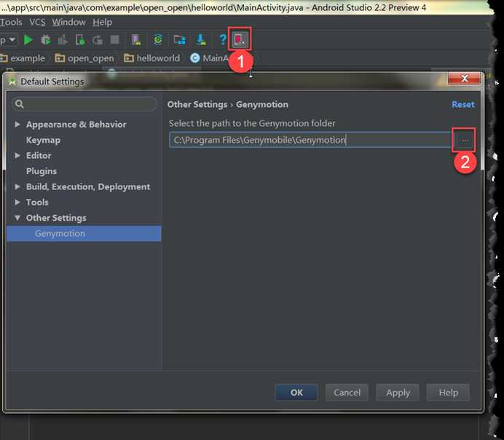The width and height of the screenshot is (504, 440).
Task: Expand Build, Execution, Deployment section
Action: (x=17, y=186)
